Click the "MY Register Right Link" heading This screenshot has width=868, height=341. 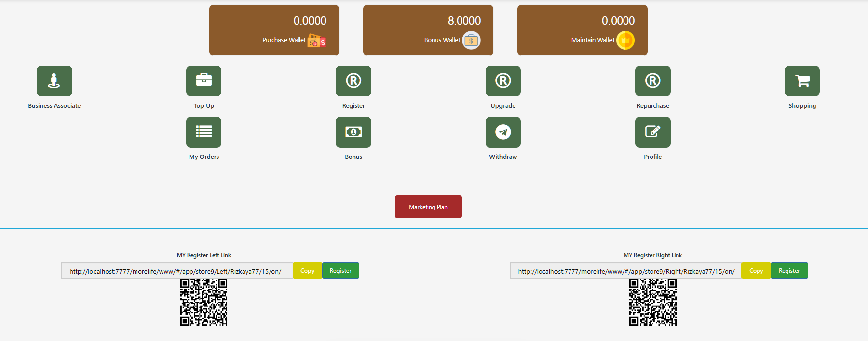click(653, 255)
